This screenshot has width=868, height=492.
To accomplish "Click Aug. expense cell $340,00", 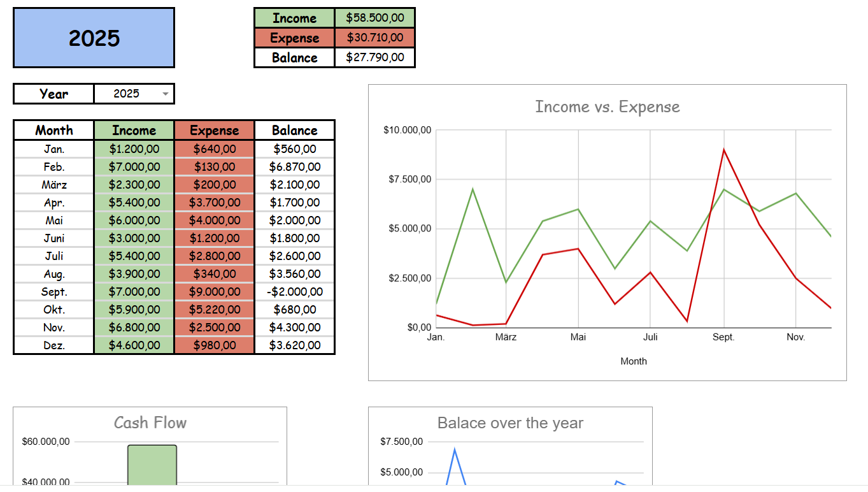I will click(214, 274).
